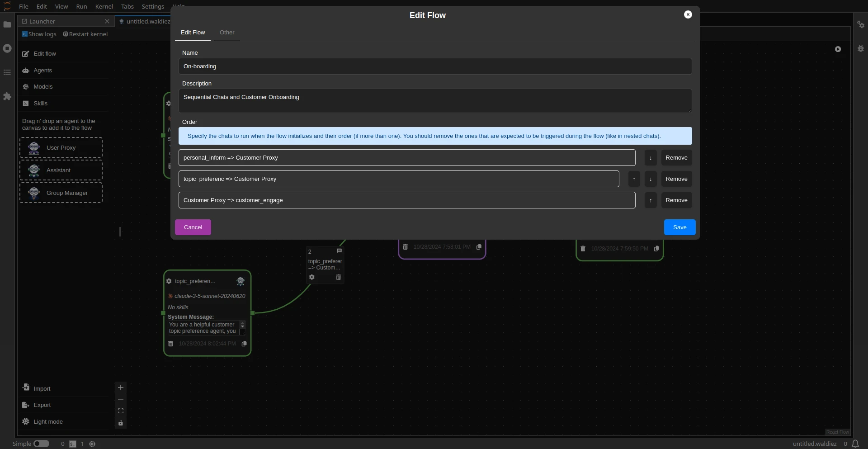Toggle canvas interactivity lock icon
The width and height of the screenshot is (868, 449).
coord(121,423)
